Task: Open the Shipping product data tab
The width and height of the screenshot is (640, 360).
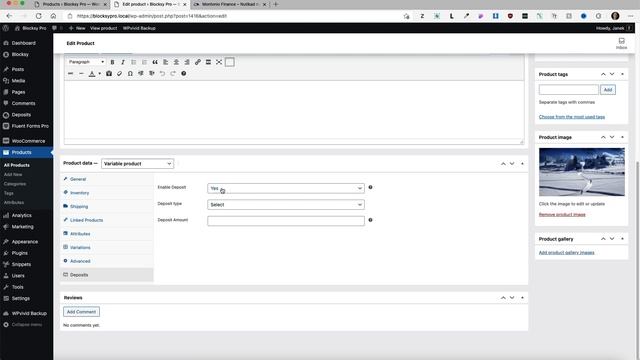Action: (107, 207)
